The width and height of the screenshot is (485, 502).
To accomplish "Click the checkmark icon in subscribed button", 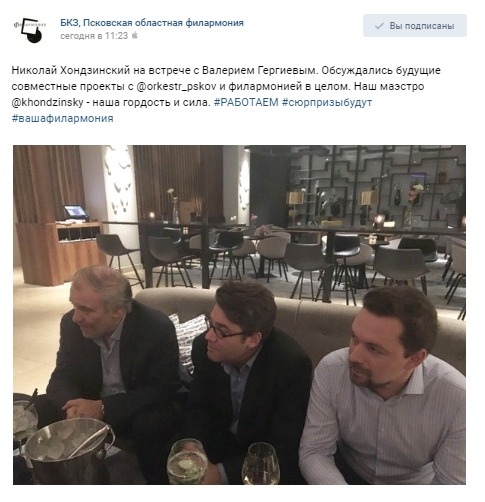I will 379,26.
